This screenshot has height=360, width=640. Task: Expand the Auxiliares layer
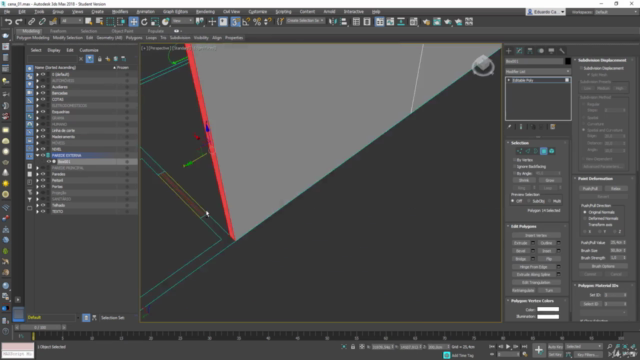point(37,87)
